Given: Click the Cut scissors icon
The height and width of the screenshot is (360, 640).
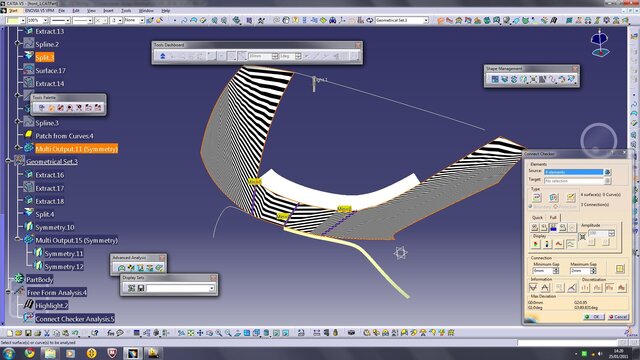Looking at the screenshot, I should pos(47,333).
